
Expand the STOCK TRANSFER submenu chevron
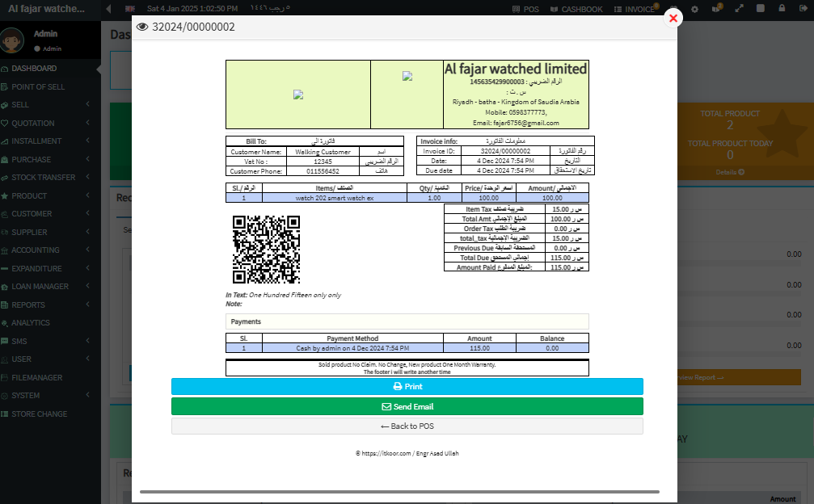click(x=88, y=177)
